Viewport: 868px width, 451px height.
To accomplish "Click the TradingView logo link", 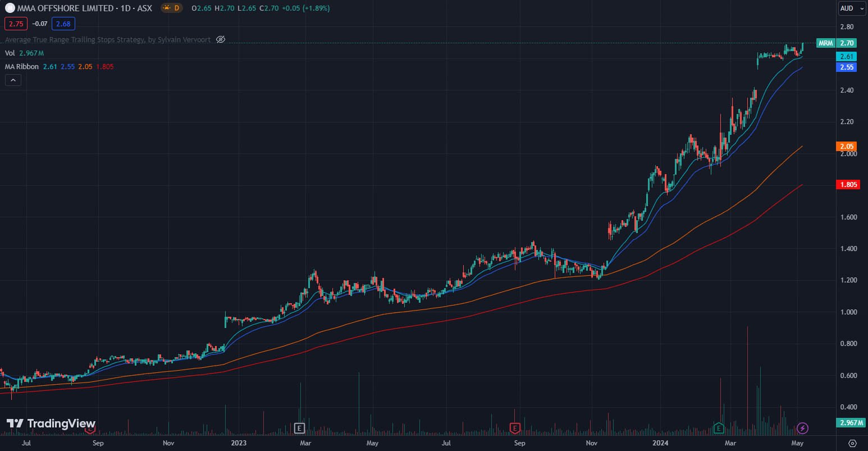I will click(51, 423).
